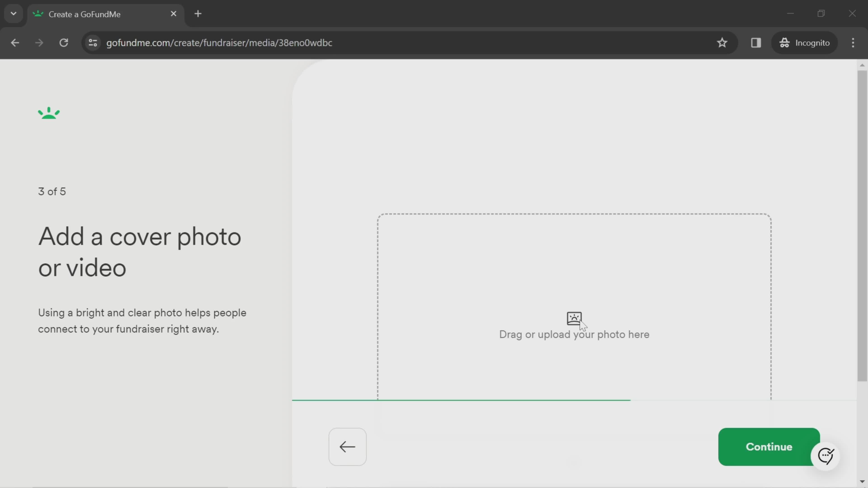Click the green Continue button

(x=769, y=447)
